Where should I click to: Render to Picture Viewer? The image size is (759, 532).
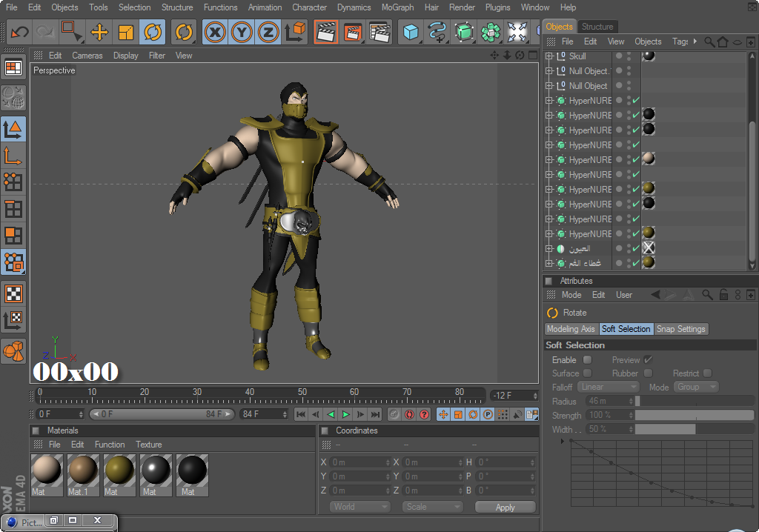click(x=353, y=32)
